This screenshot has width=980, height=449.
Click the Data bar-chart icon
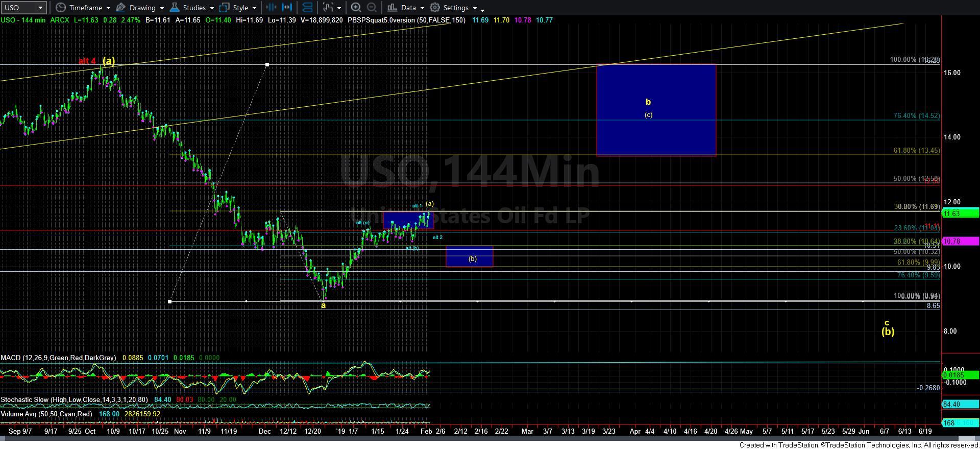point(392,8)
